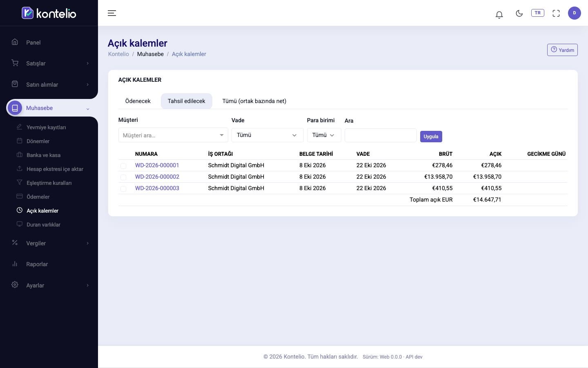Click the Raporlar chart icon
Screen dimensions: 588x368
pos(15,264)
